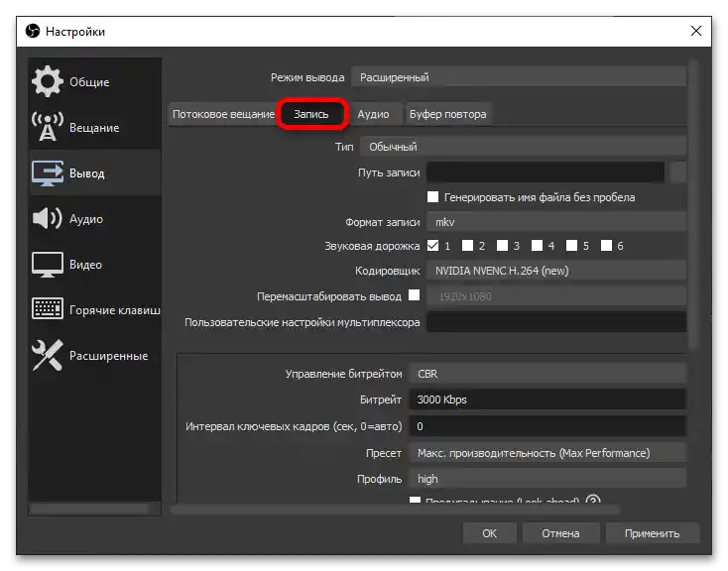Select Видео in sidebar
The image size is (728, 571).
click(x=95, y=264)
